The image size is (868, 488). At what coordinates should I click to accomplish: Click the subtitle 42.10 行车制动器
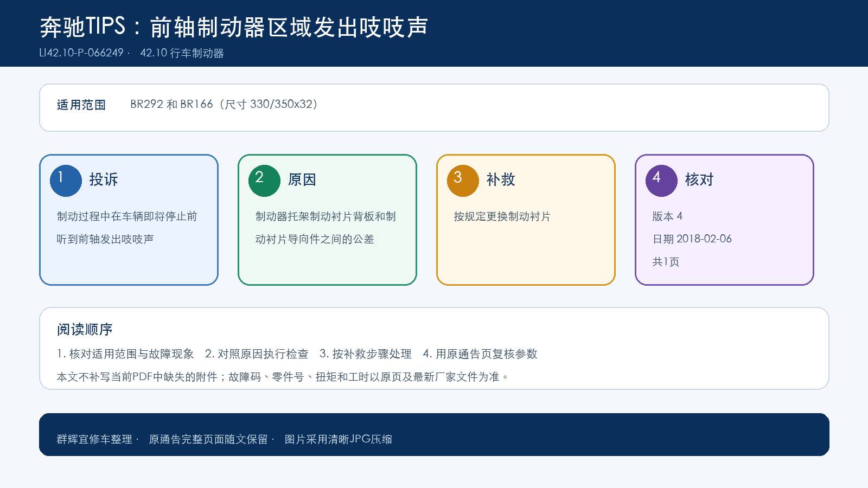pos(182,53)
